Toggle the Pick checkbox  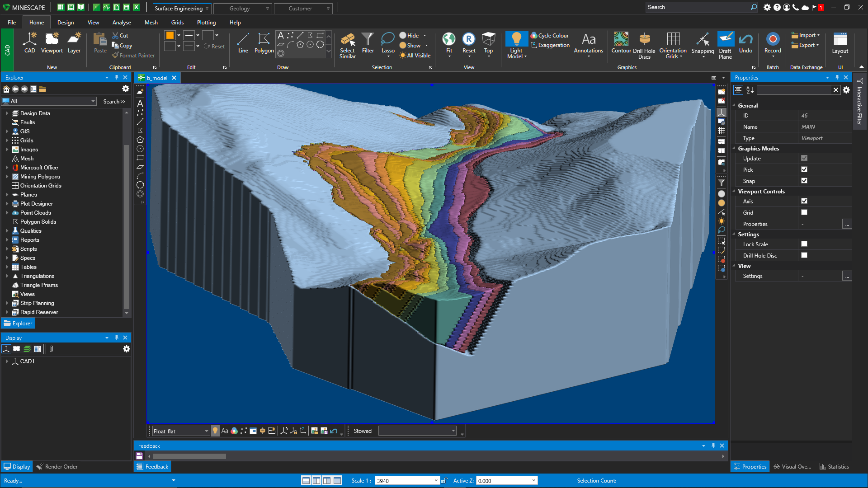coord(804,169)
